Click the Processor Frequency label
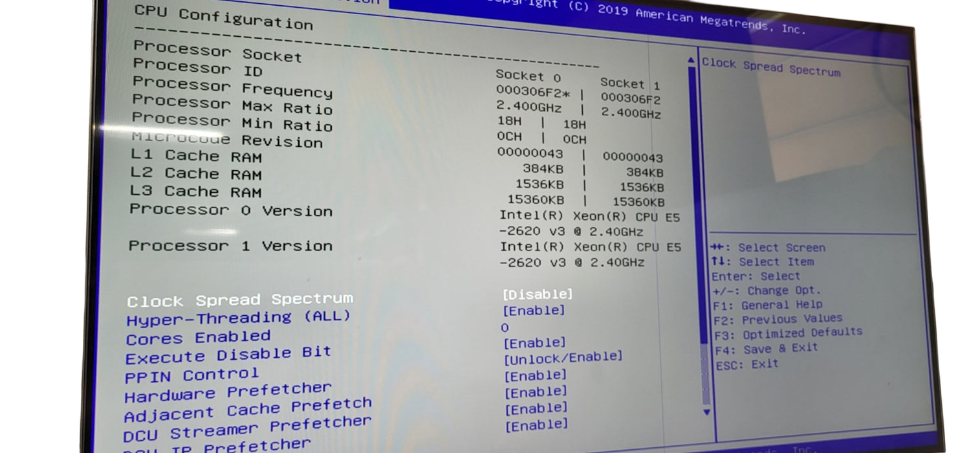This screenshot has height=453, width=980. [233, 87]
